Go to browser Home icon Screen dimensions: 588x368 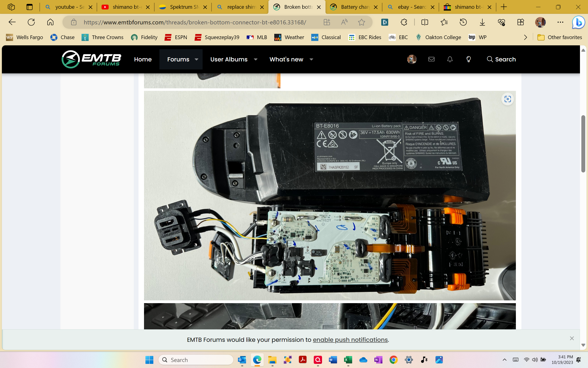[50, 22]
